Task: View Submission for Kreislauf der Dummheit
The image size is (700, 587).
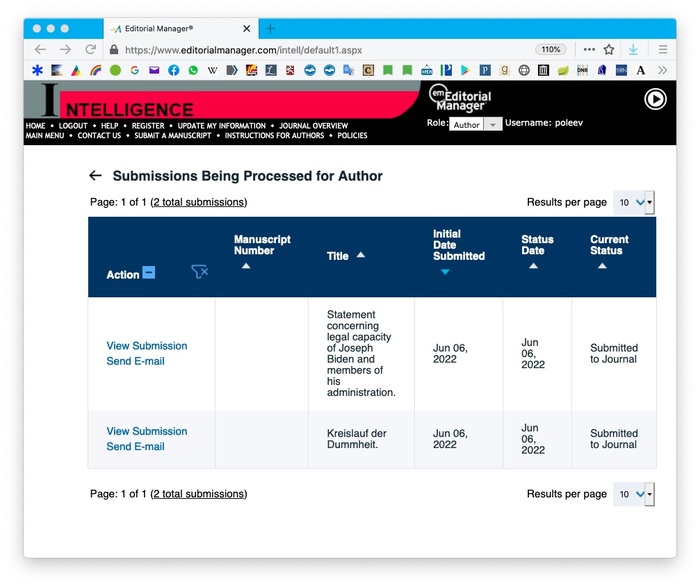Action: (146, 432)
